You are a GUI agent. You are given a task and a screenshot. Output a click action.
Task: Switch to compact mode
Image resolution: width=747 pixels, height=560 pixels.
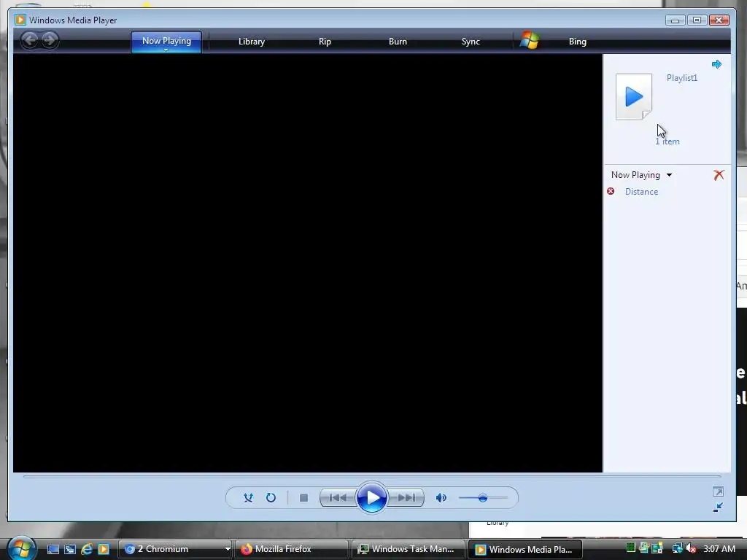[718, 507]
